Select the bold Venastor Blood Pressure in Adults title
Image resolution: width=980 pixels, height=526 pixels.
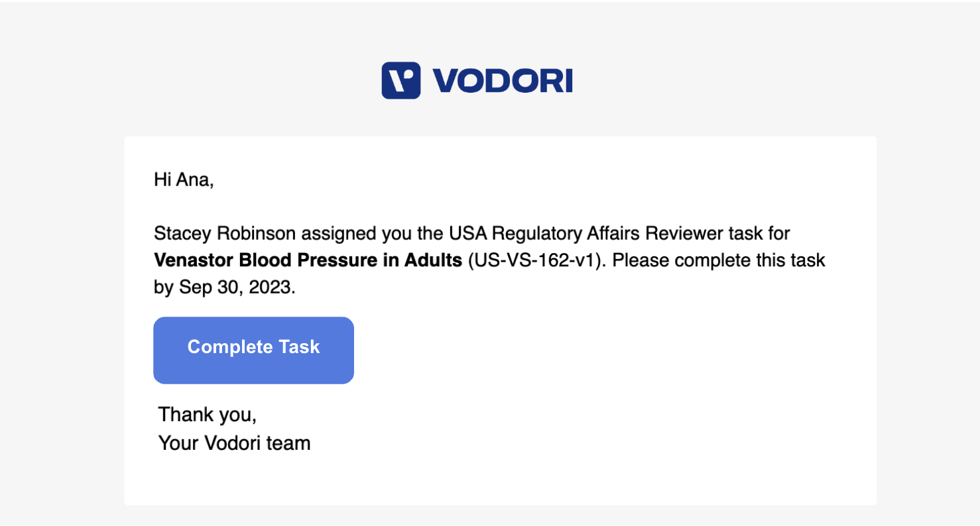point(308,260)
